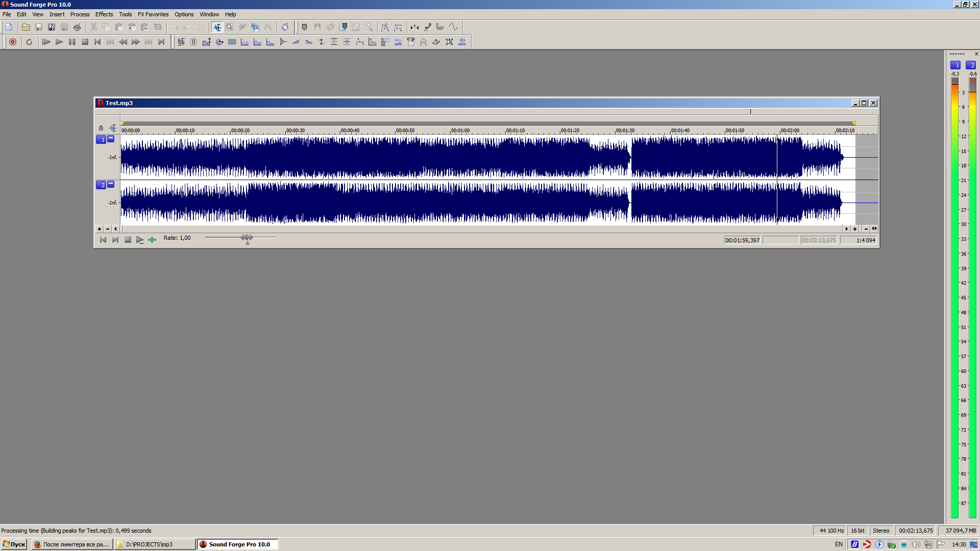Open the FX Favorites menu
Viewport: 980px width, 551px height.
153,14
